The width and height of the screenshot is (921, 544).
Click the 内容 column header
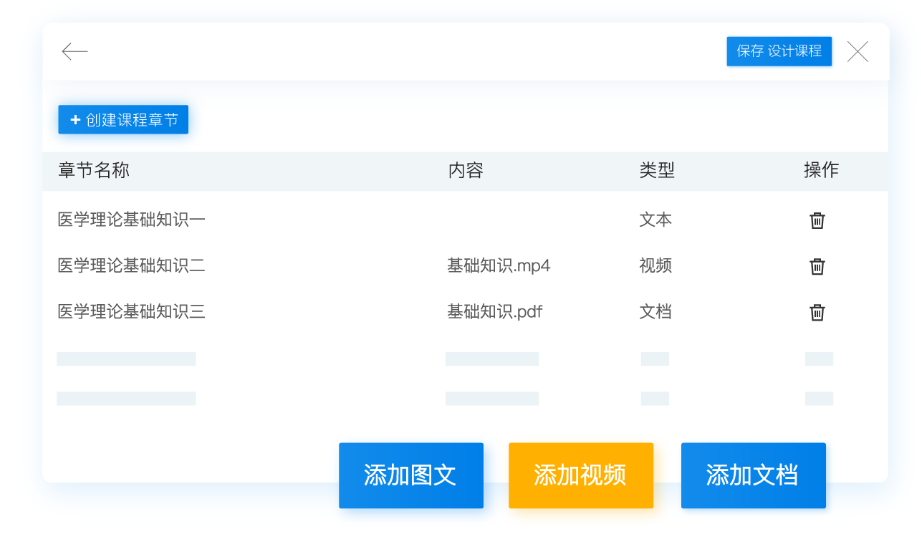[x=465, y=171]
